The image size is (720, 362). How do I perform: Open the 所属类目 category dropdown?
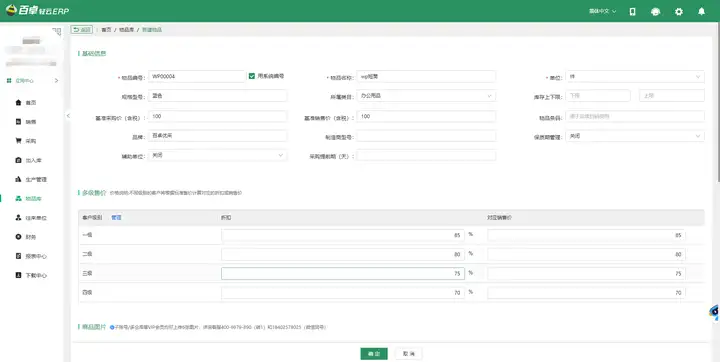coord(426,96)
